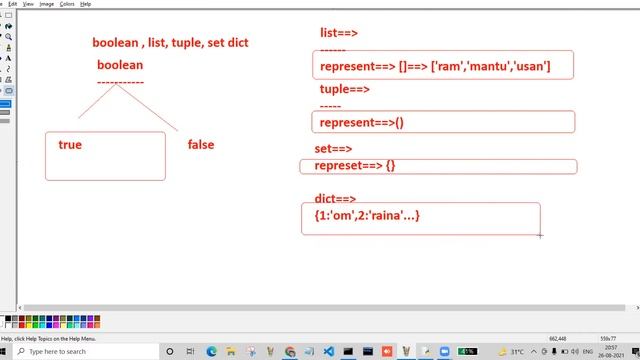Switch to the Zoom app on taskbar
The width and height of the screenshot is (640, 360).
444,351
